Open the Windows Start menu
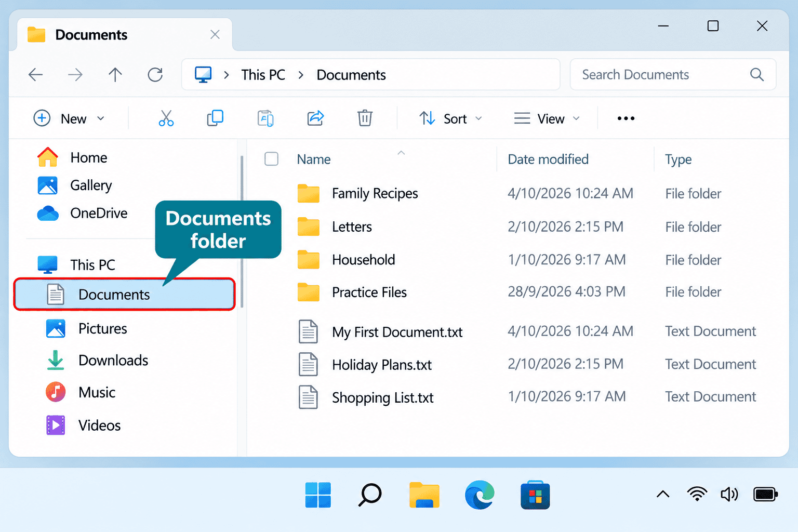Screen dimensions: 798x532 tap(318, 495)
